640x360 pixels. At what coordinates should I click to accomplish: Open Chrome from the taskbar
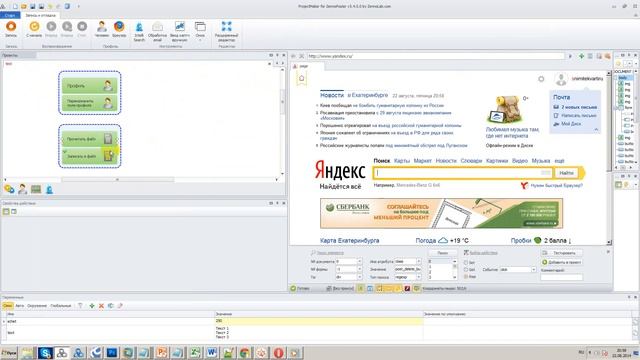pos(244,353)
